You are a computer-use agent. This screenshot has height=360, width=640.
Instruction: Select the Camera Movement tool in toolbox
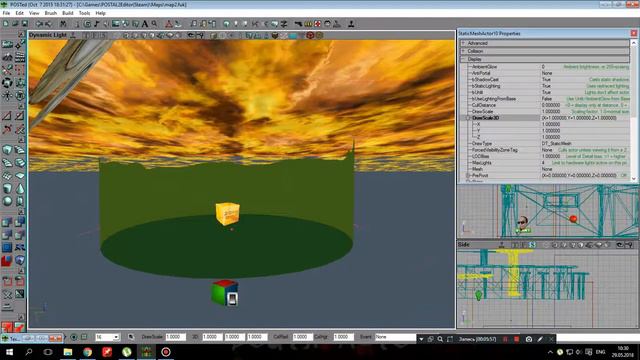pyautogui.click(x=7, y=44)
